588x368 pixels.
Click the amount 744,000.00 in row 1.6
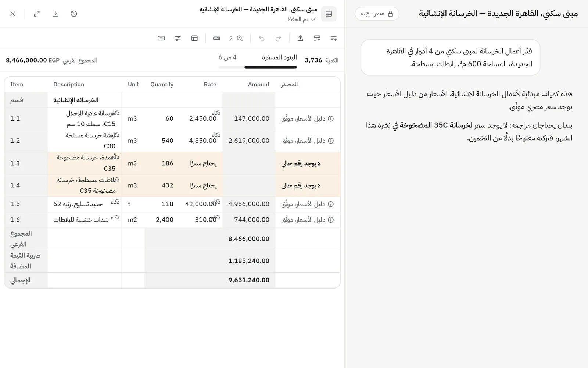tap(249, 220)
